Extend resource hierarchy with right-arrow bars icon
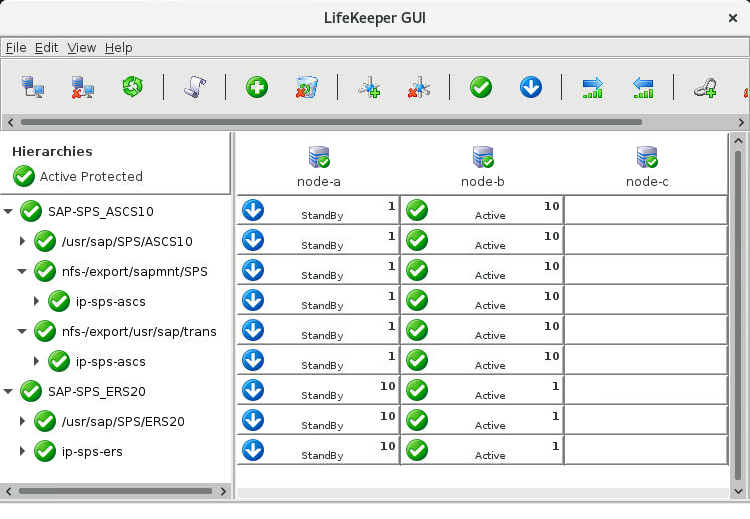The image size is (750, 519). coord(593,88)
